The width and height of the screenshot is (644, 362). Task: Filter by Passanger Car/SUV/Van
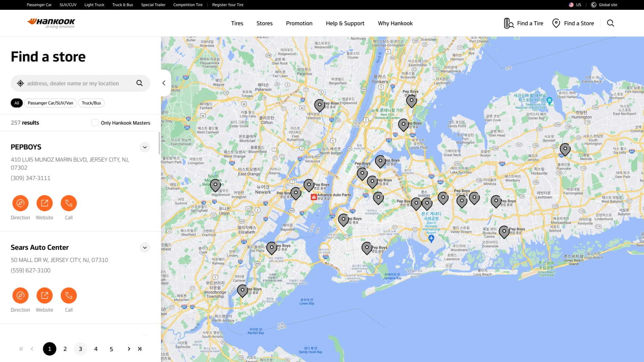pyautogui.click(x=50, y=103)
